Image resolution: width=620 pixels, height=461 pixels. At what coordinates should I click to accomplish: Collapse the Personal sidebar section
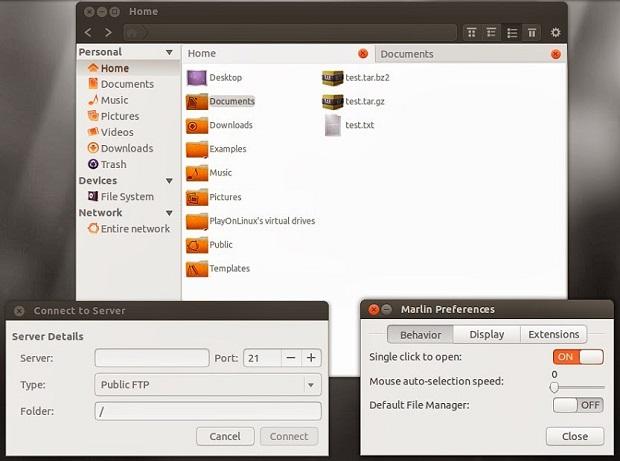point(169,52)
